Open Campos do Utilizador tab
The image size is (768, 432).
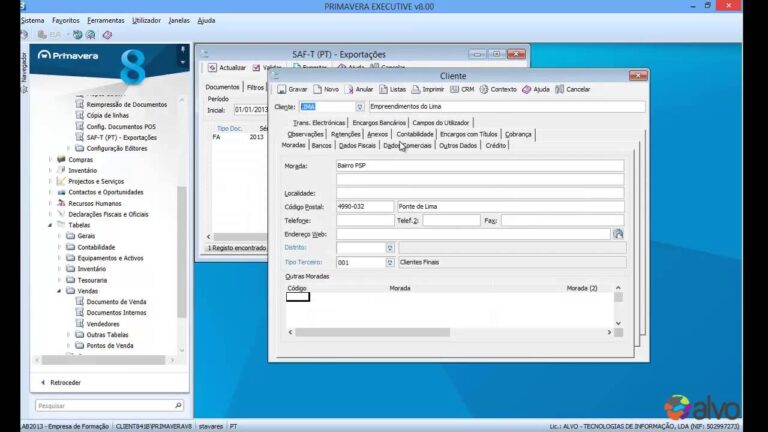[x=440, y=122]
